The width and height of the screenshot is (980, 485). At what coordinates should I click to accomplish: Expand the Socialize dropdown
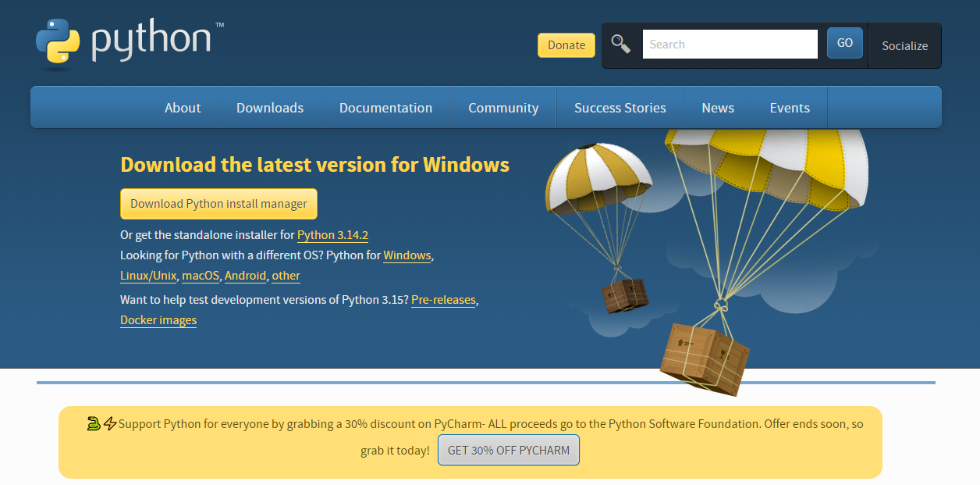click(x=904, y=45)
